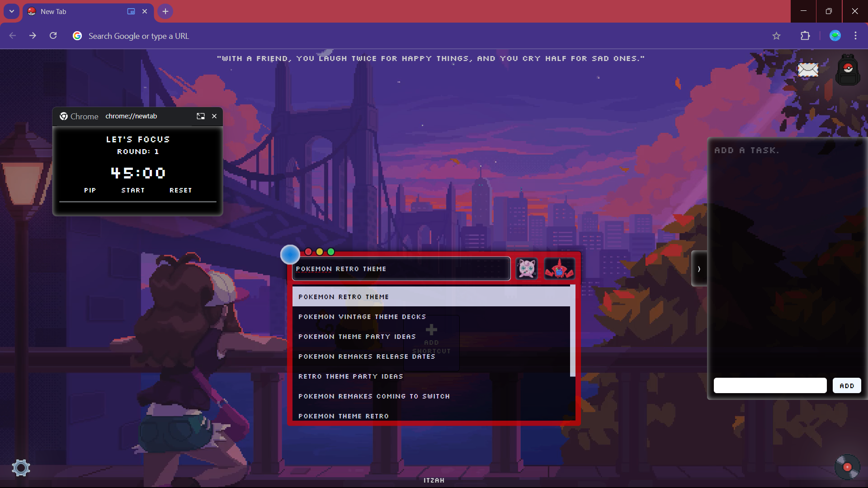868x488 pixels.
Task: Click the Jigglypuff search icon
Action: click(x=527, y=269)
